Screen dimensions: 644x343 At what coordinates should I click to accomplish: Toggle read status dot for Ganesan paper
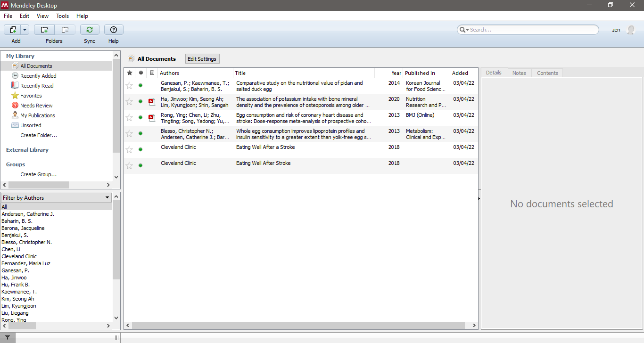pyautogui.click(x=140, y=85)
